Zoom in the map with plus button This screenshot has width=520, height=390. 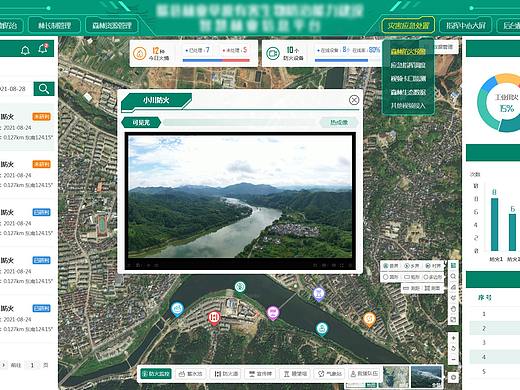[x=453, y=338]
